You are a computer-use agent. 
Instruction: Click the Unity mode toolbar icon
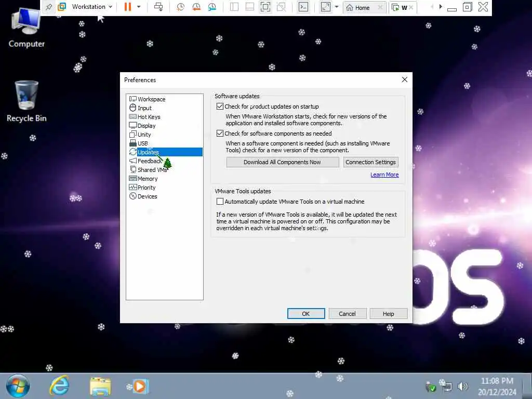pyautogui.click(x=281, y=7)
